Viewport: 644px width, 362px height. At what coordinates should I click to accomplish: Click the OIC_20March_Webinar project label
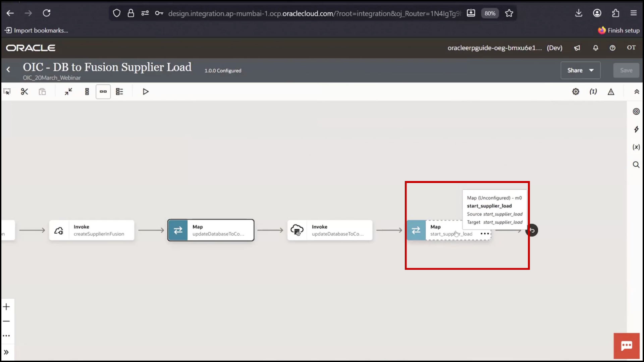(x=52, y=78)
